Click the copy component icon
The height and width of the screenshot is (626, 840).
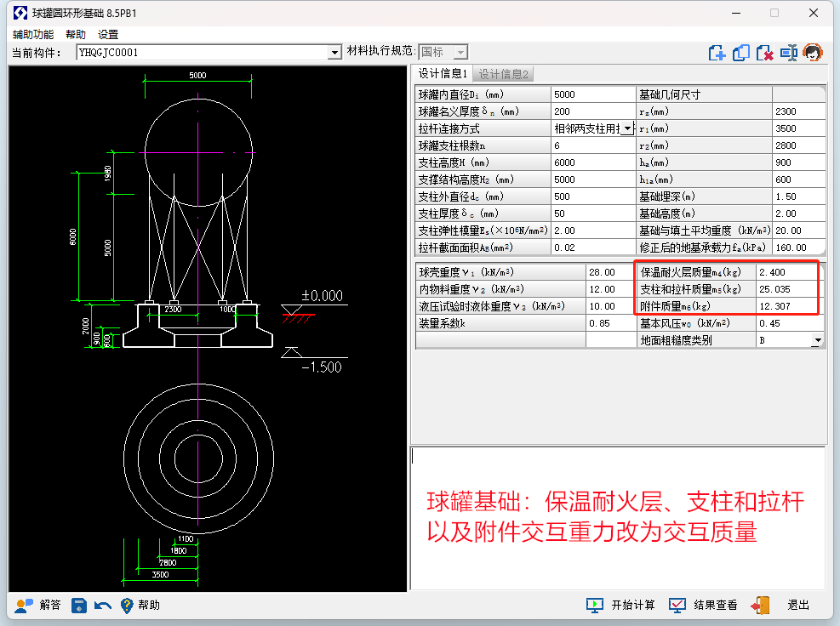(741, 53)
